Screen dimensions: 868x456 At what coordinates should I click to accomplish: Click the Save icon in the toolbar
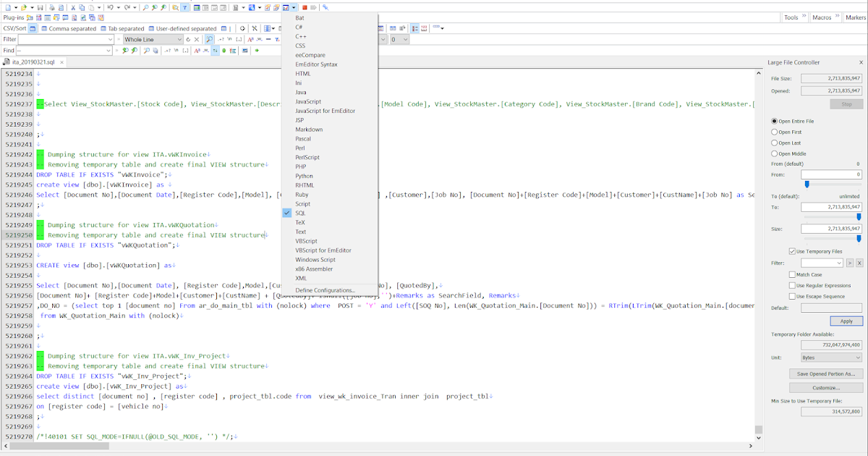pyautogui.click(x=40, y=7)
